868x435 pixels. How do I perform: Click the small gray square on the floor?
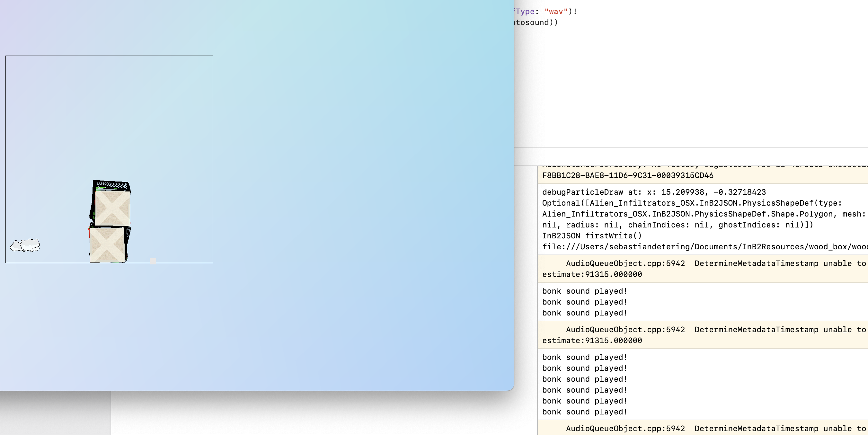pos(153,261)
